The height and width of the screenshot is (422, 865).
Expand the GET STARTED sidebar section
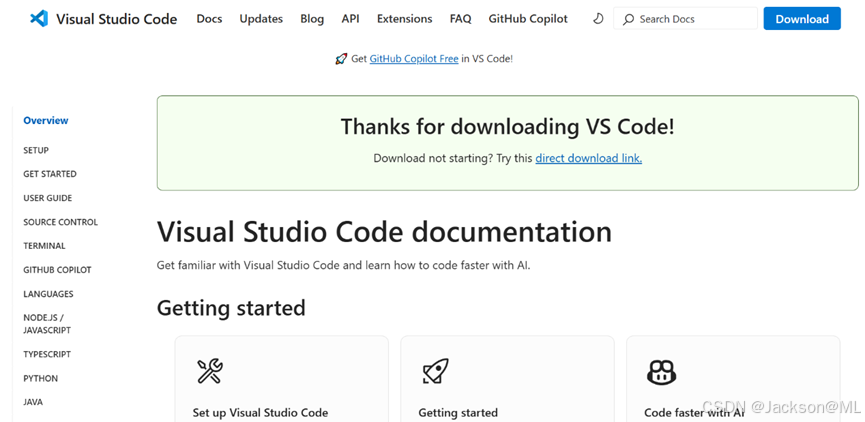tap(50, 174)
